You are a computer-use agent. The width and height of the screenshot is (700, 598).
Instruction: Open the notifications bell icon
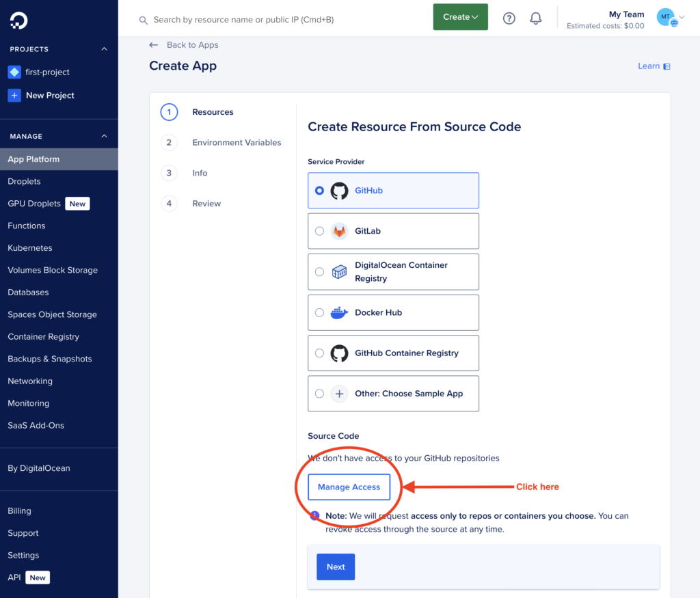[536, 18]
